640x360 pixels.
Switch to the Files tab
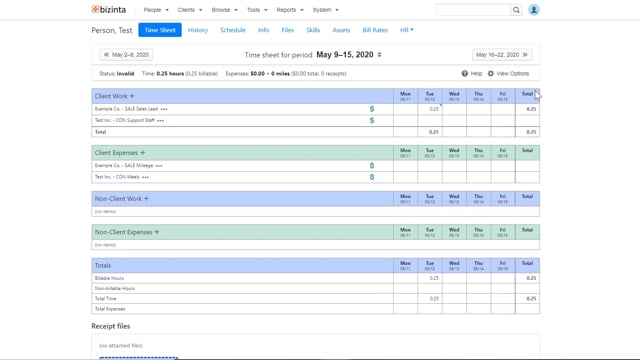287,30
